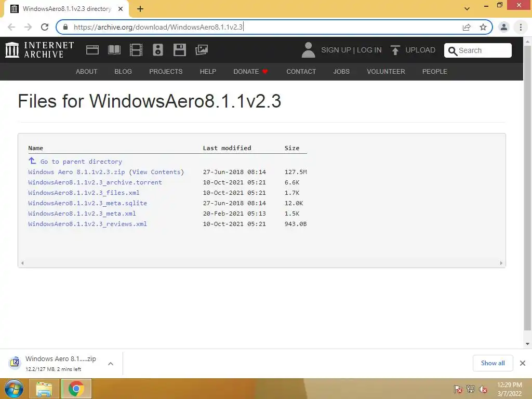Viewport: 532px width, 399px height.
Task: Open the CONTACT menu item
Action: click(x=301, y=72)
